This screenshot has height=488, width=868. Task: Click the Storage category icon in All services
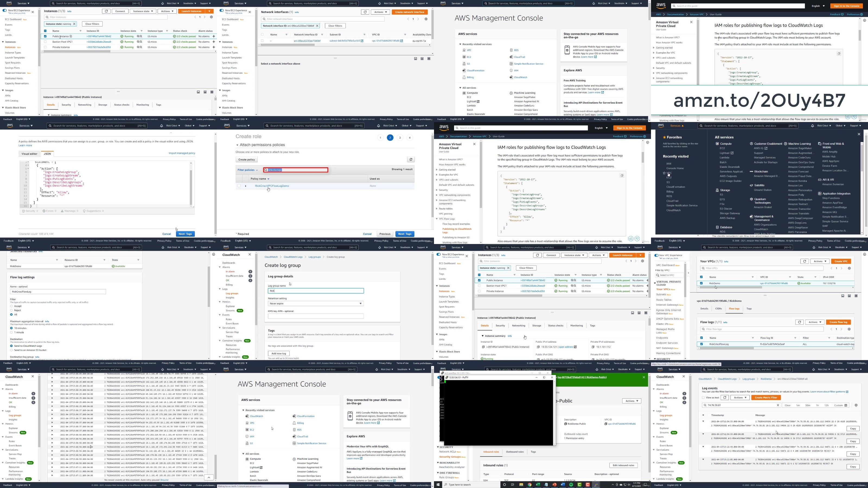pyautogui.click(x=717, y=190)
